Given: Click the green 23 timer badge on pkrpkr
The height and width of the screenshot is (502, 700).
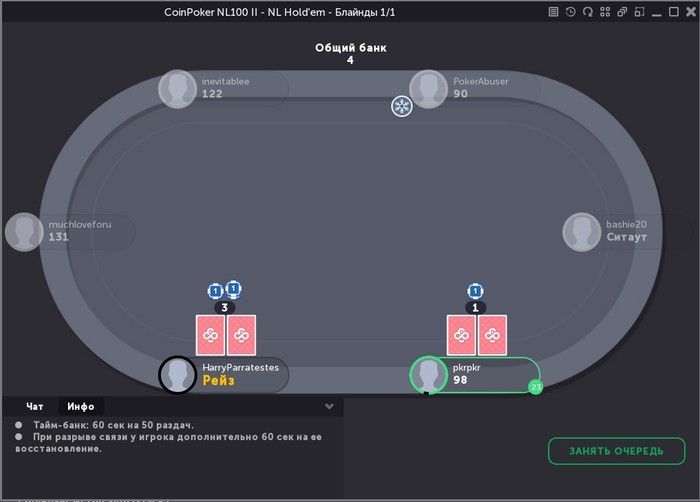Looking at the screenshot, I should click(536, 387).
